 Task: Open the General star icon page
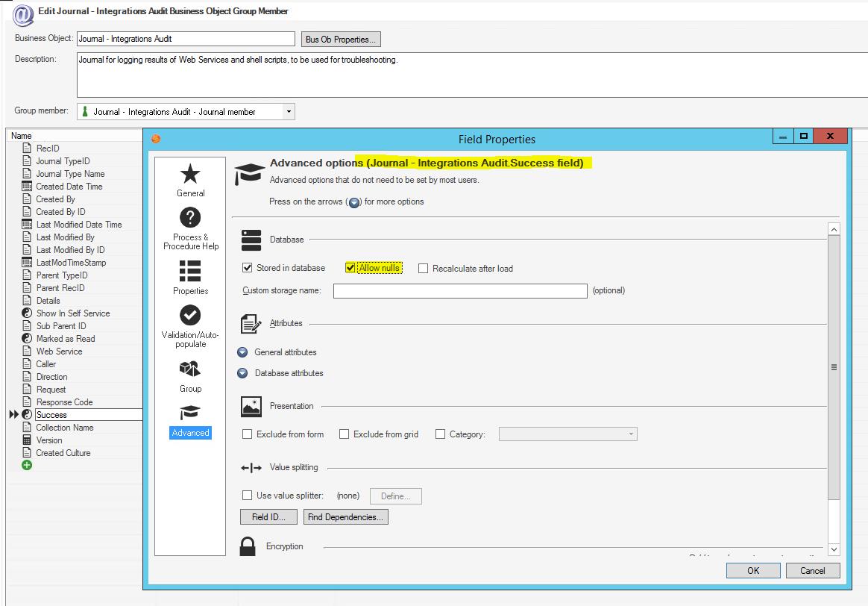[190, 175]
